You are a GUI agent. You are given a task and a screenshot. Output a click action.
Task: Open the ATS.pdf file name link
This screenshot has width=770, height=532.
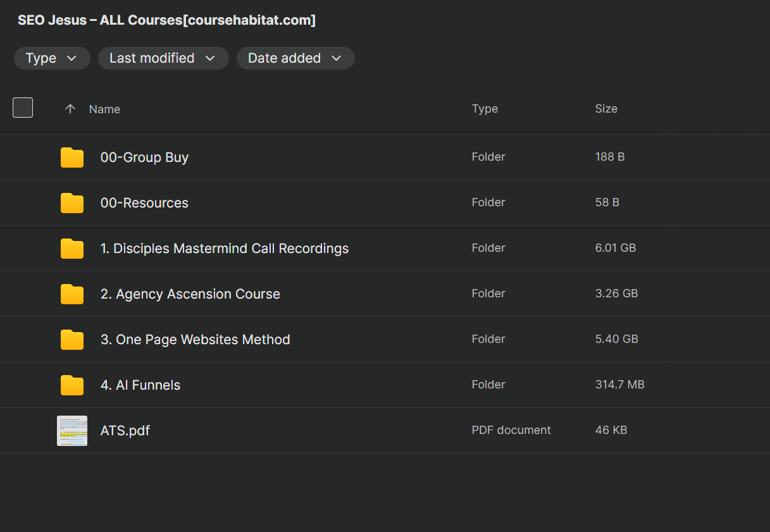coord(125,431)
